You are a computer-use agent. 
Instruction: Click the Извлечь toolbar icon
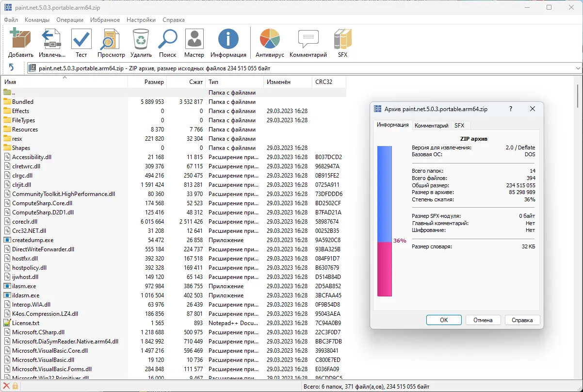point(51,39)
